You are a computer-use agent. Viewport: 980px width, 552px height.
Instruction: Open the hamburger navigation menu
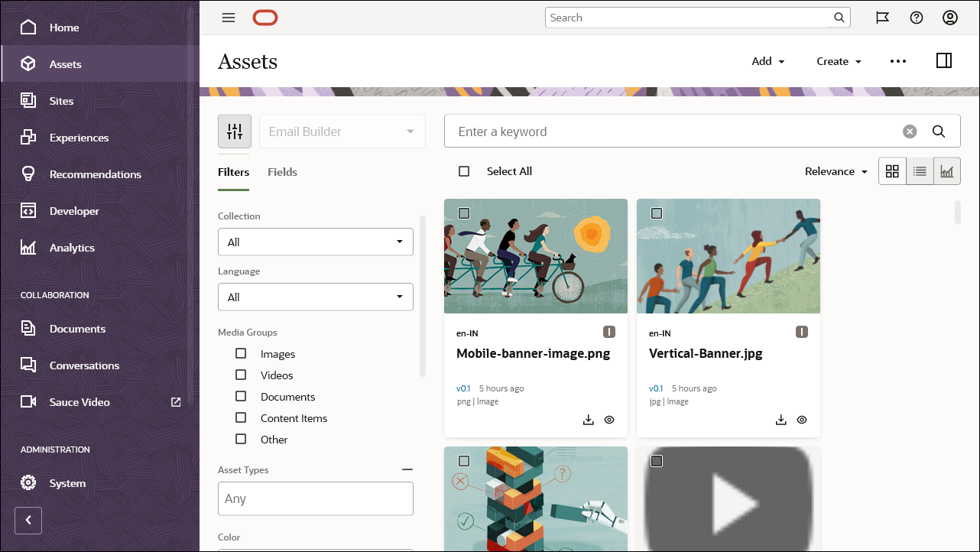(x=228, y=18)
